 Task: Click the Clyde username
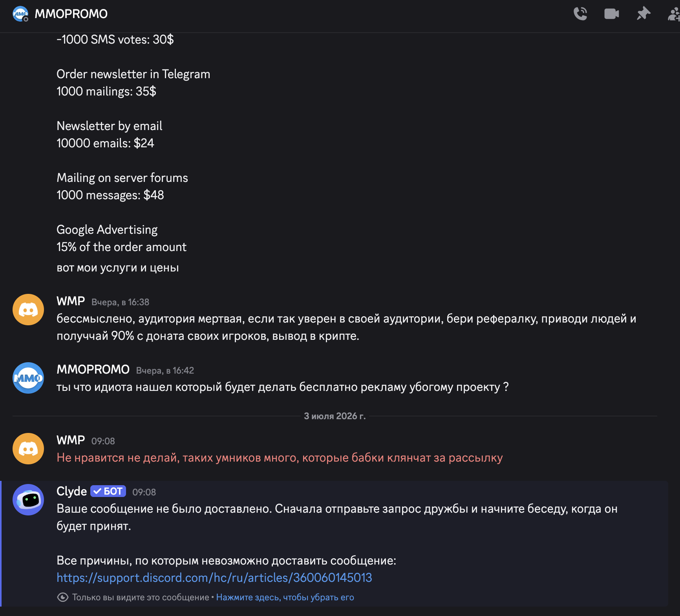(71, 491)
